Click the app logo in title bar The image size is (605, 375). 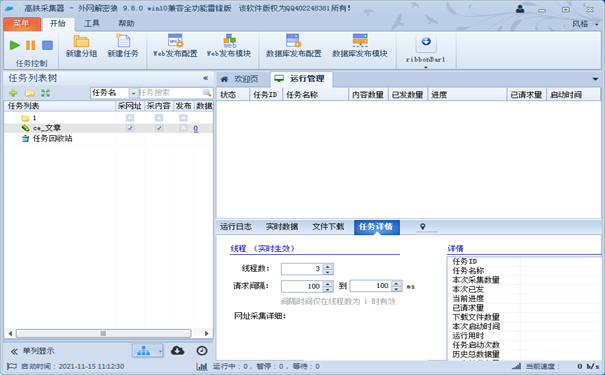pyautogui.click(x=9, y=8)
